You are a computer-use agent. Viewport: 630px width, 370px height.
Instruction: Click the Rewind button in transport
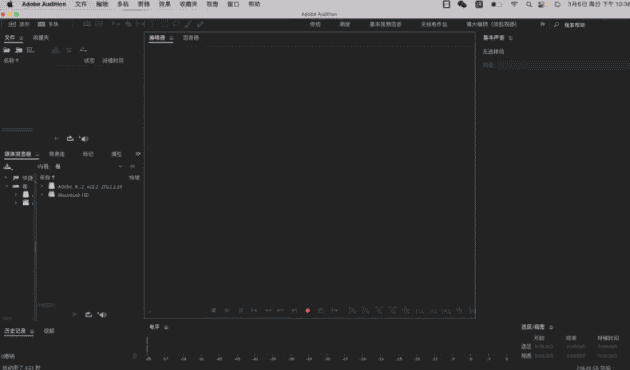(x=268, y=310)
